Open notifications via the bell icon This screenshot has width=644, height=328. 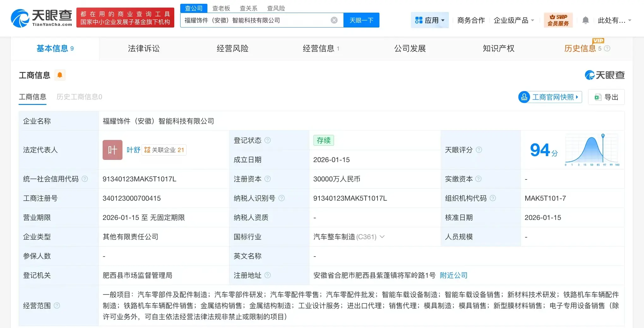point(586,20)
